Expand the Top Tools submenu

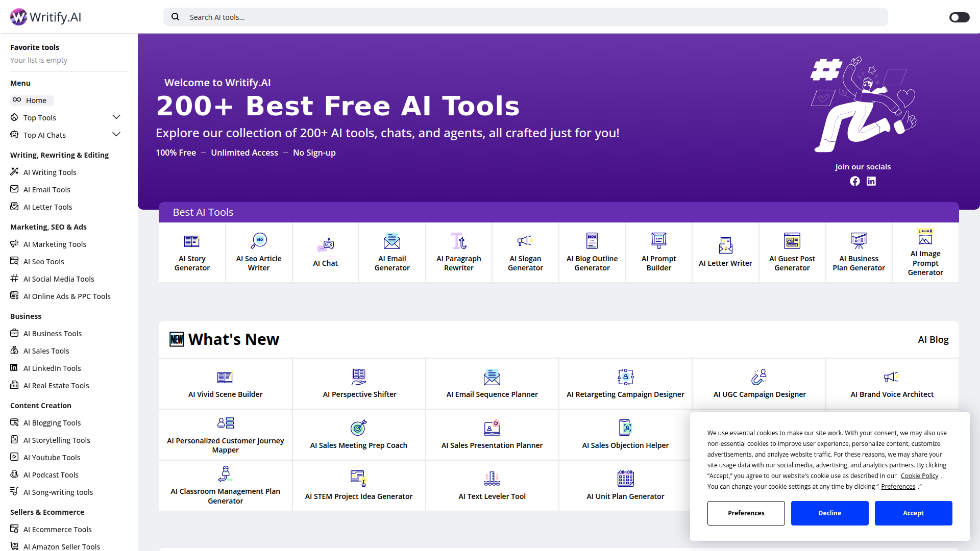coord(116,117)
